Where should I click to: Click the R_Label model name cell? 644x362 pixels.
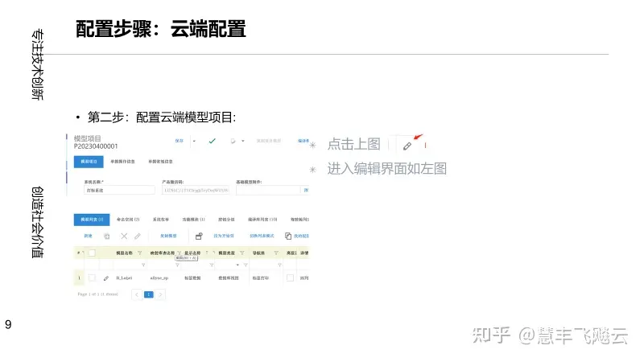[124, 278]
